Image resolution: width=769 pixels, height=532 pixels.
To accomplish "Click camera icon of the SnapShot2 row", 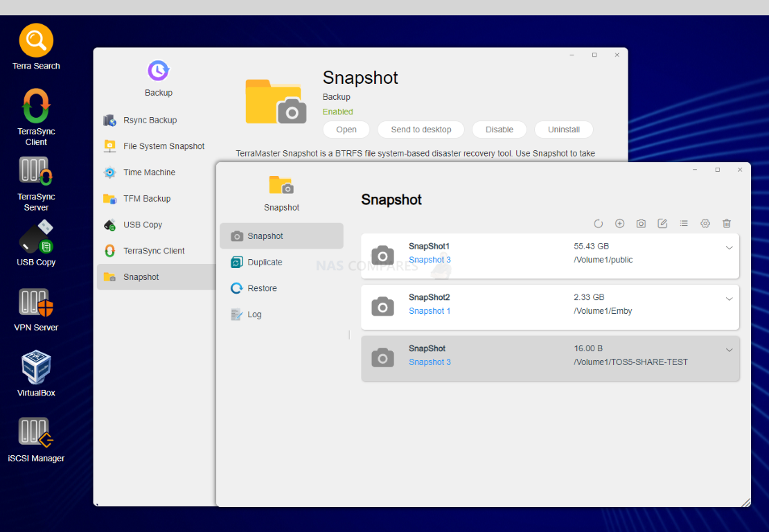I will click(x=382, y=306).
